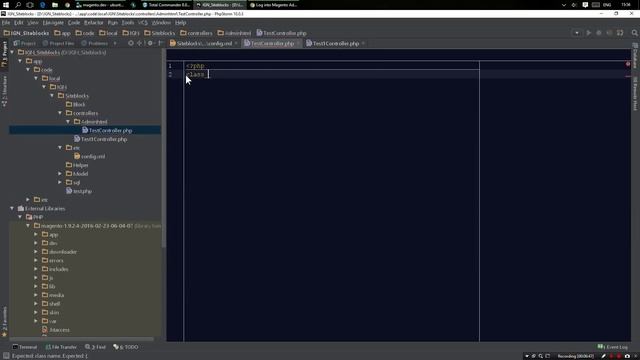Open the Terminal tool window

(24, 347)
